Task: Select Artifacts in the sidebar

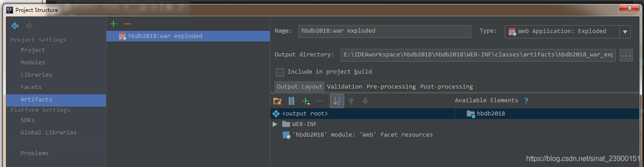Action: (x=56, y=100)
